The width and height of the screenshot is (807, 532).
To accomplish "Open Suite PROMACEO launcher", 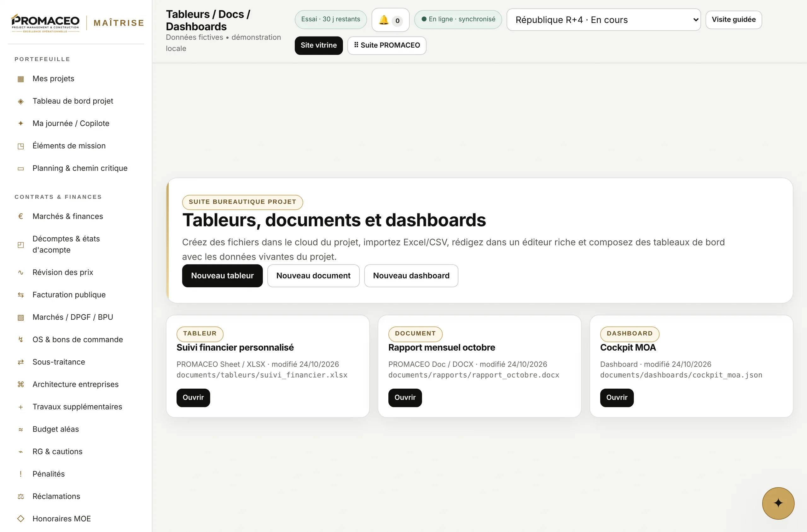I will pyautogui.click(x=387, y=45).
